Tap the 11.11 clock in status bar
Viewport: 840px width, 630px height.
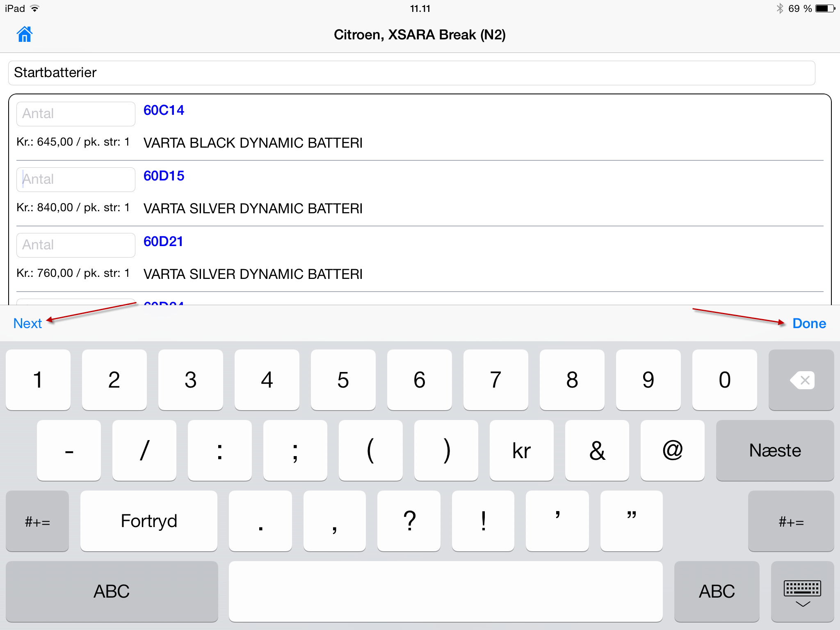(x=420, y=9)
